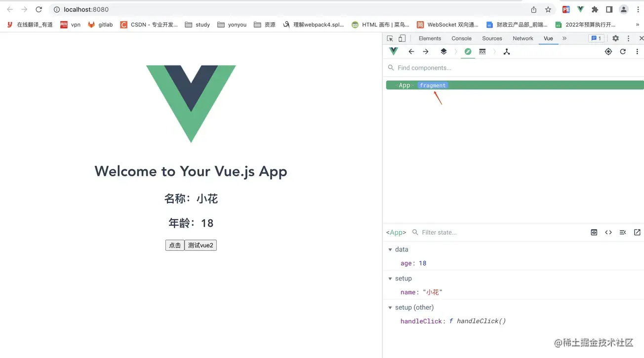Viewport: 644px width, 358px height.
Task: Collapse the setup section
Action: click(390, 278)
